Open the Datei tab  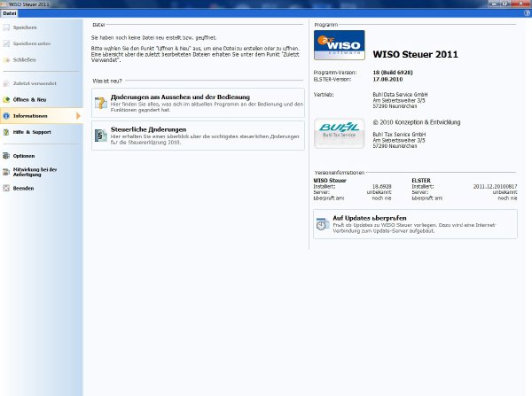[x=9, y=13]
